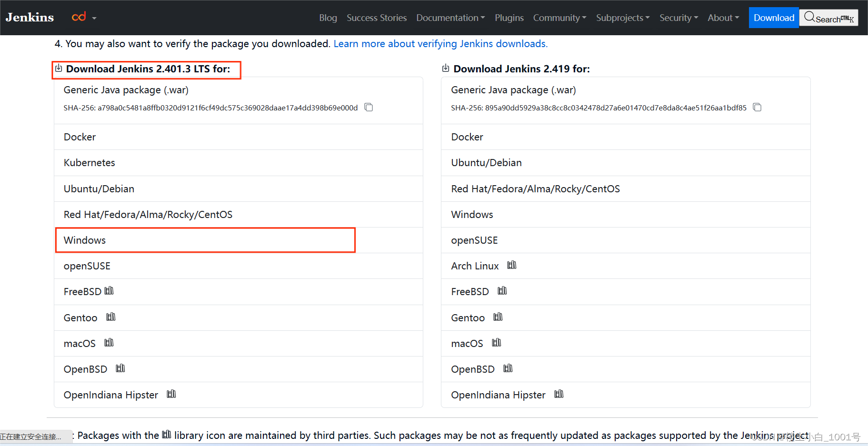Click the blue Download button

tap(774, 18)
